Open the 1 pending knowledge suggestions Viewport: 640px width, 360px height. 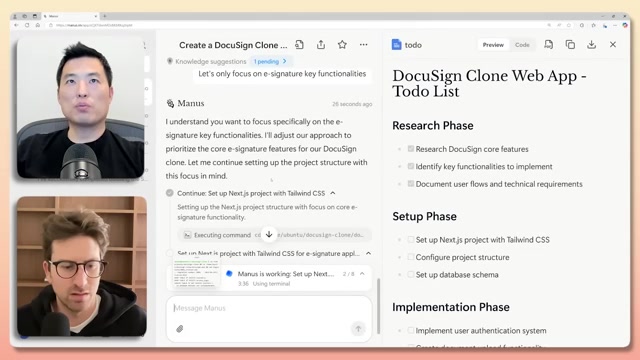click(x=270, y=61)
